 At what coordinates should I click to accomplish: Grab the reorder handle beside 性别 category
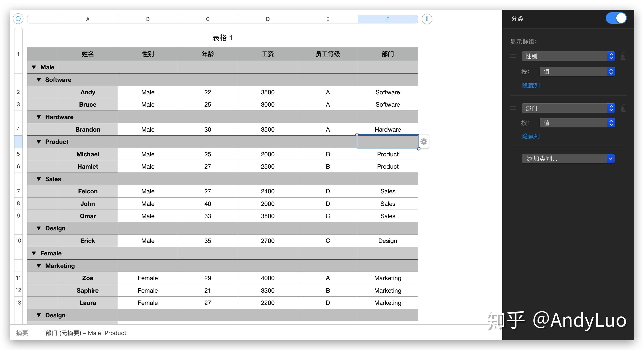(513, 56)
